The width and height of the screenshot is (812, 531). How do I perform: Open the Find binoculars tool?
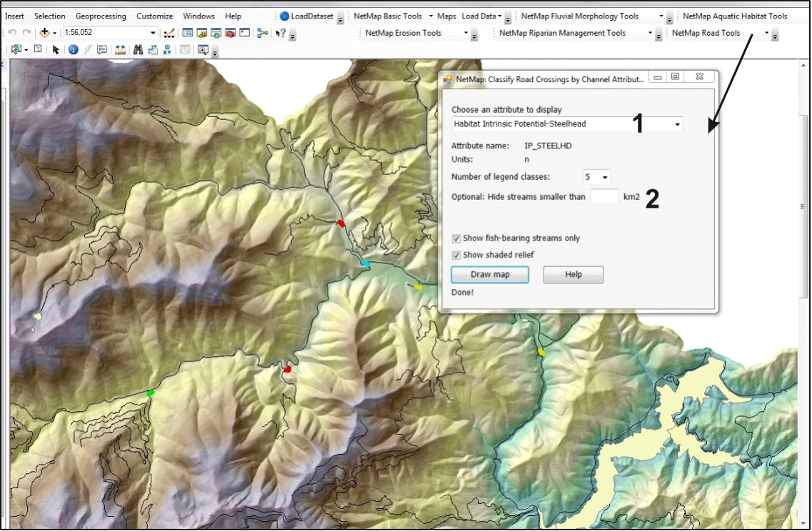138,50
